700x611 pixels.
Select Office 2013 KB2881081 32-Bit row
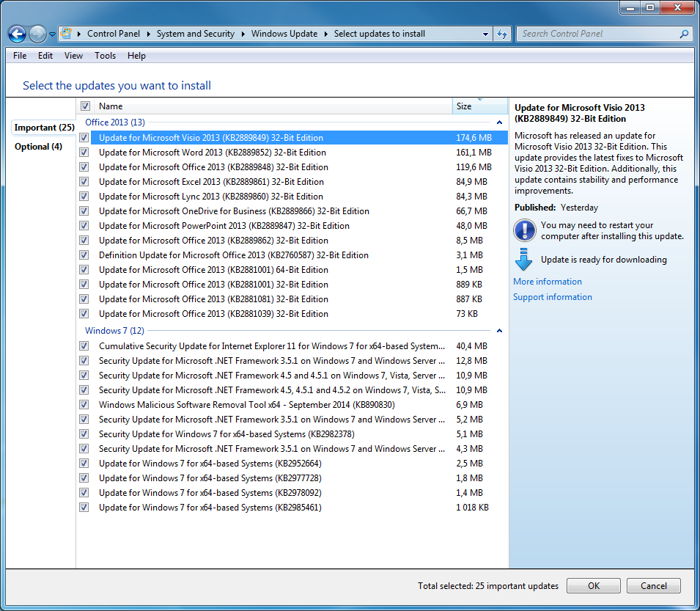(x=293, y=299)
